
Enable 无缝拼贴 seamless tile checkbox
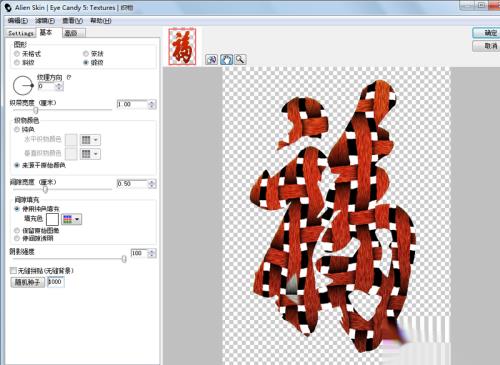click(14, 270)
